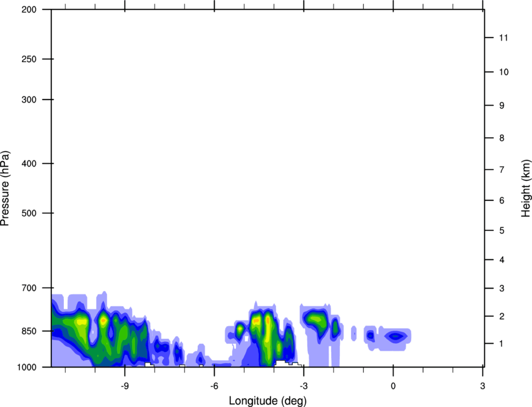Select the 0 longitude tick label

click(393, 384)
